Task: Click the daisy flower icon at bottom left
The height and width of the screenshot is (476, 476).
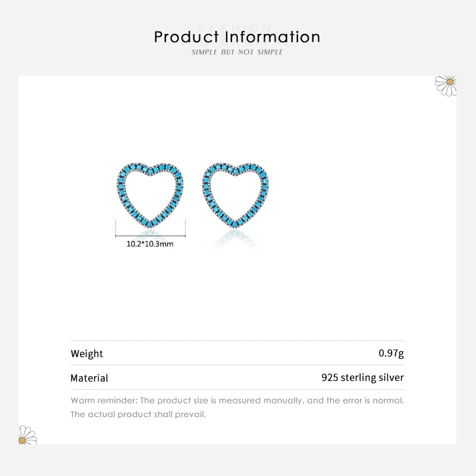Action: pos(27,436)
